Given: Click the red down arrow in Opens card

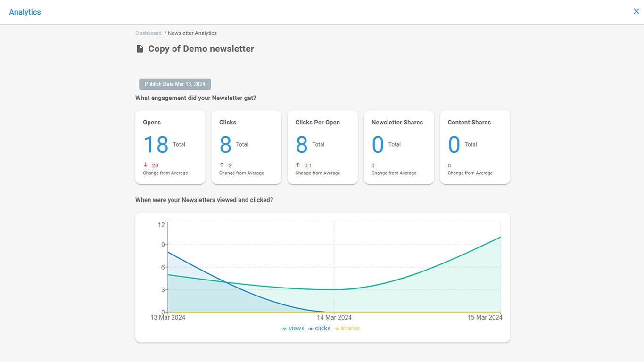Looking at the screenshot, I should tap(146, 165).
